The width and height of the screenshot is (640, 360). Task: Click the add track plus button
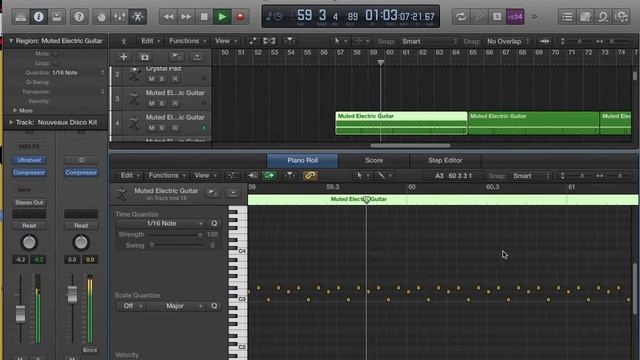[123, 57]
